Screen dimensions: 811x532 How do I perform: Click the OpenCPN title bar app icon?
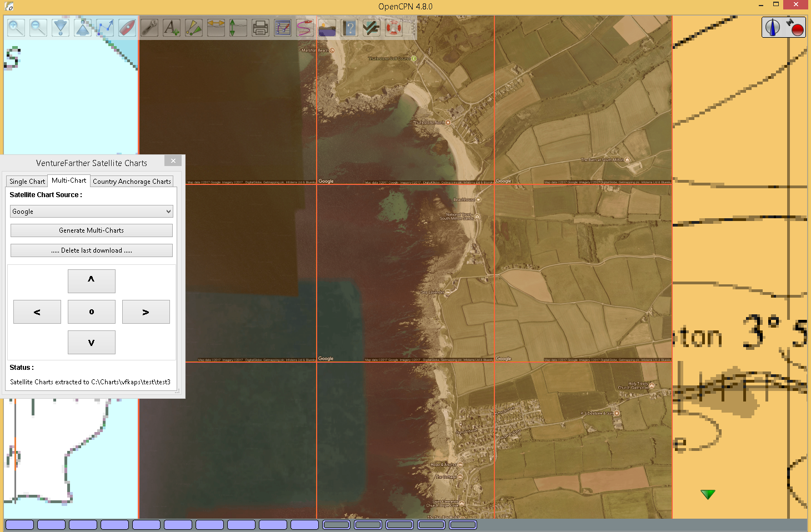coord(8,6)
